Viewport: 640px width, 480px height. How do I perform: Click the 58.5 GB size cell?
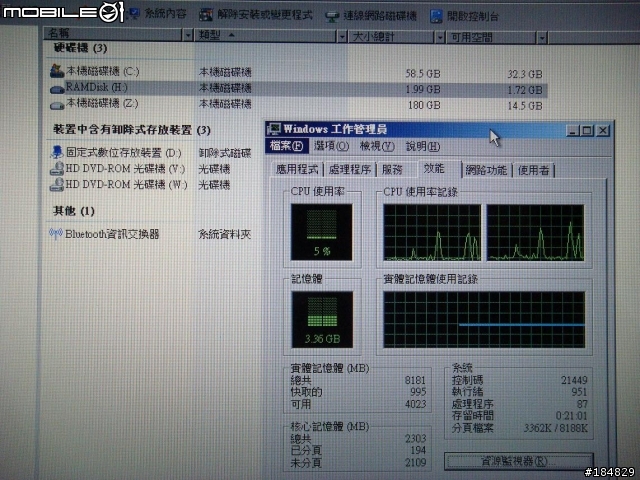coord(423,74)
